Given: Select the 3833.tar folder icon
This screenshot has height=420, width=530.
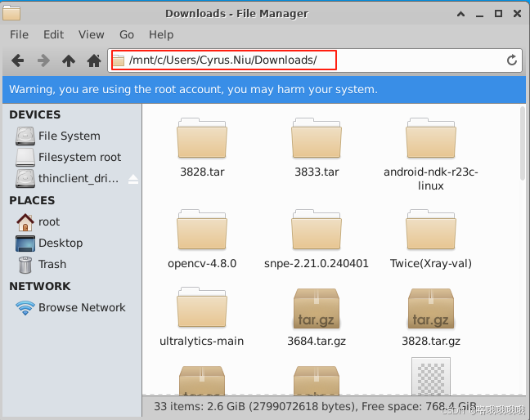Looking at the screenshot, I should [x=317, y=138].
